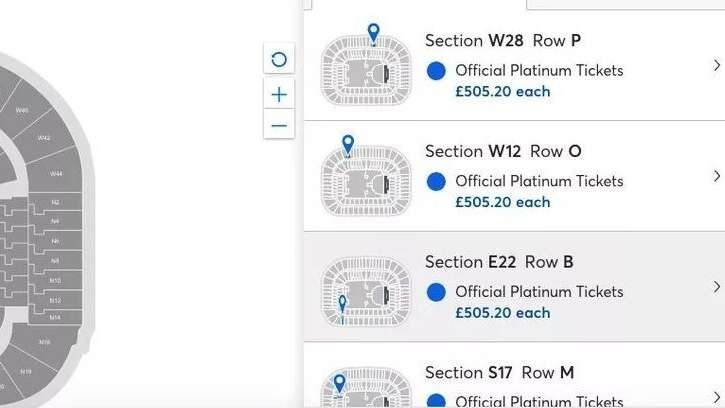
Task: Expand the Section E22 Row B listing arrow
Action: [716, 287]
